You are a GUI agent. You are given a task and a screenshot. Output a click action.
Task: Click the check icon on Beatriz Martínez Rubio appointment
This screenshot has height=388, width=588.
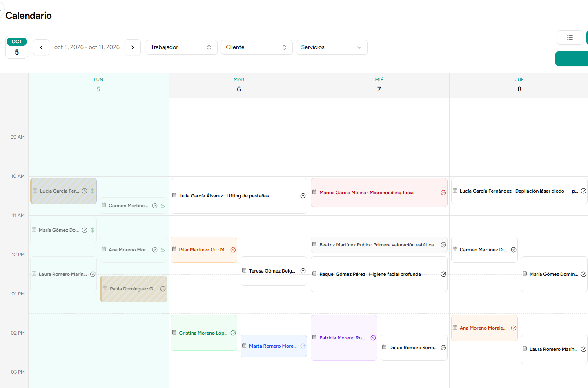click(x=443, y=245)
